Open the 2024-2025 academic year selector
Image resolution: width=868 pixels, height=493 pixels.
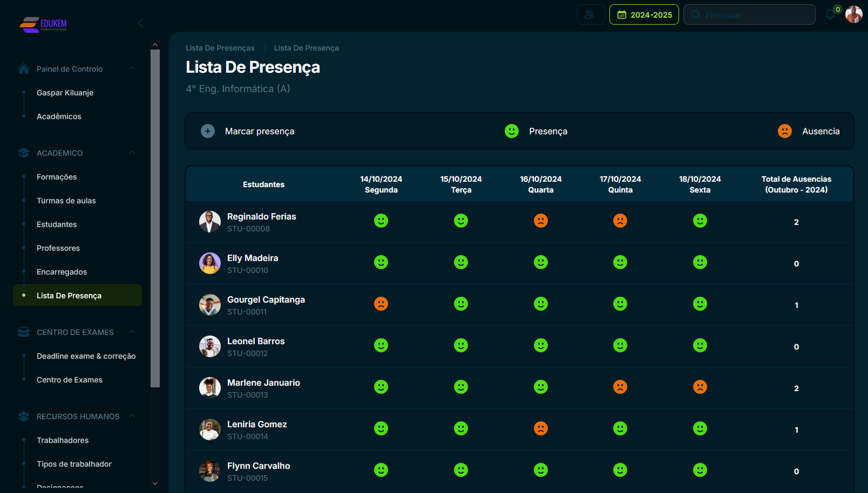pos(644,15)
